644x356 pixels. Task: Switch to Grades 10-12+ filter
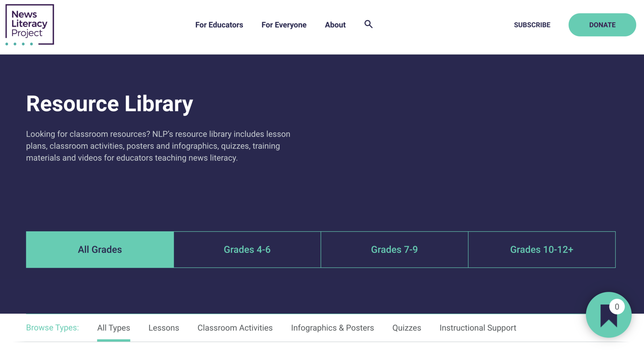[x=542, y=250]
